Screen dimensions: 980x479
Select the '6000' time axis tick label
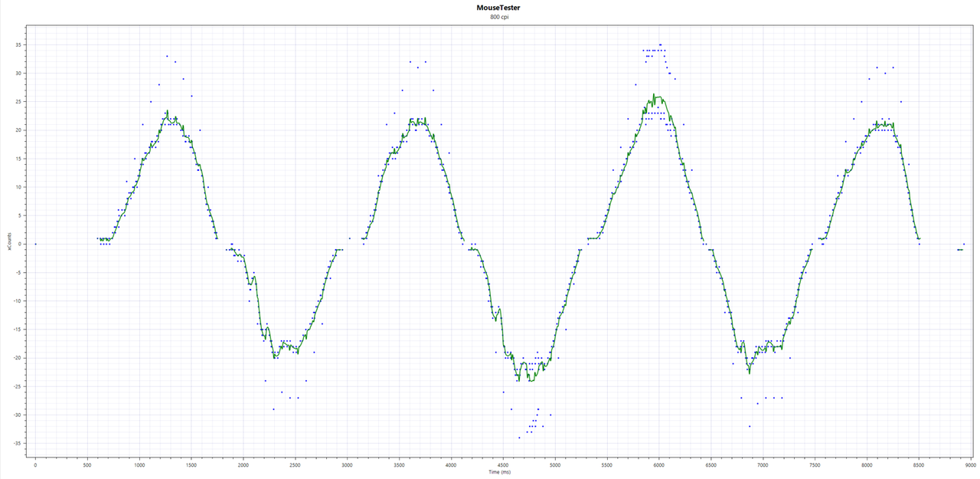click(x=659, y=464)
